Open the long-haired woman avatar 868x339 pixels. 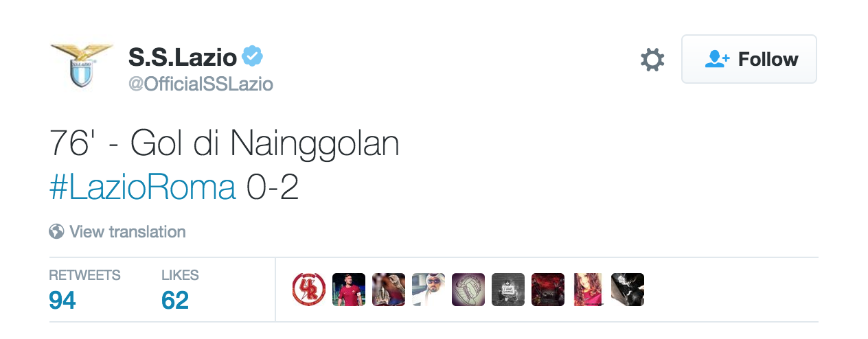(588, 290)
